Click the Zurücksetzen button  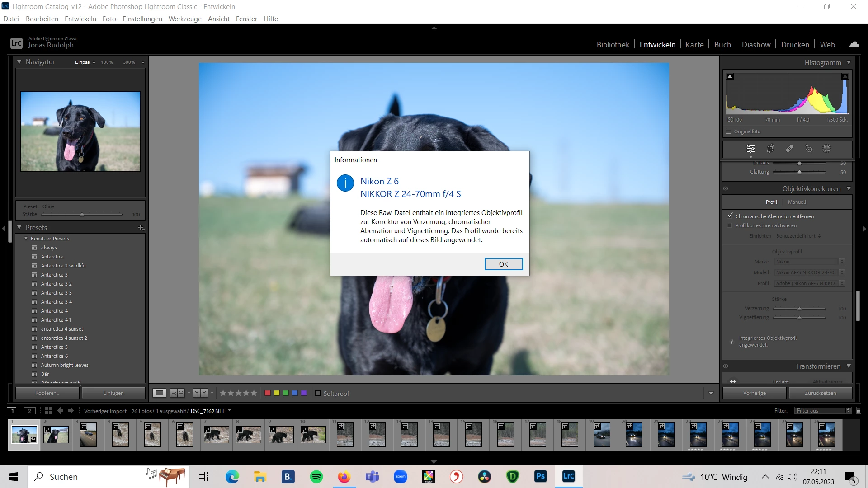820,393
